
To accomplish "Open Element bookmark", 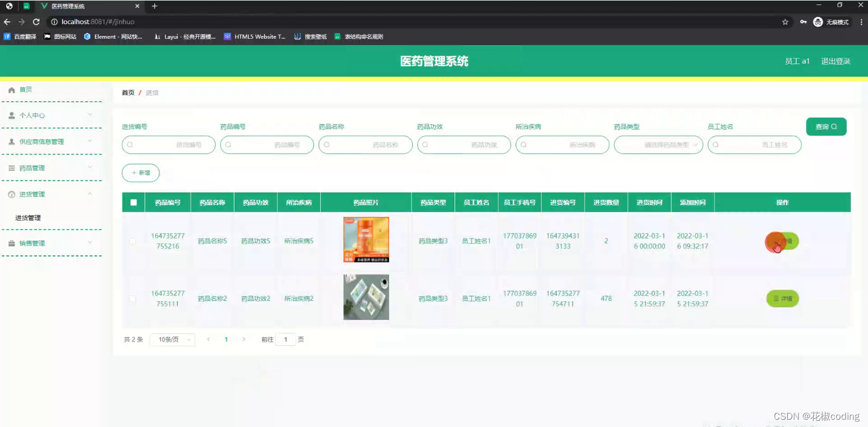I will [x=113, y=36].
